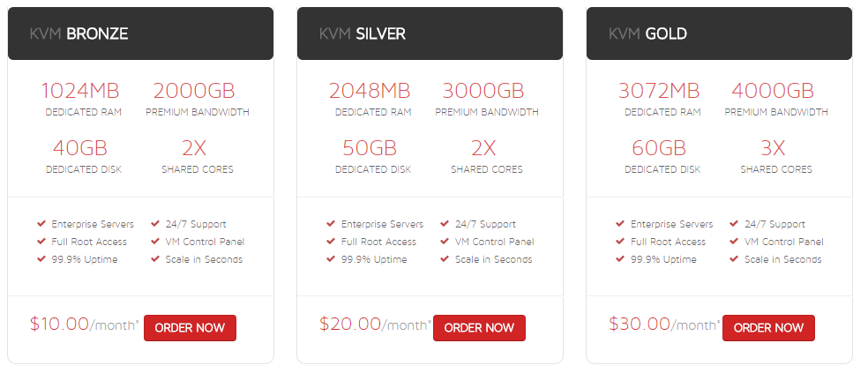Click checkmark beside Scale in Seconds in Bronze plan
The width and height of the screenshot is (868, 373).
[155, 259]
